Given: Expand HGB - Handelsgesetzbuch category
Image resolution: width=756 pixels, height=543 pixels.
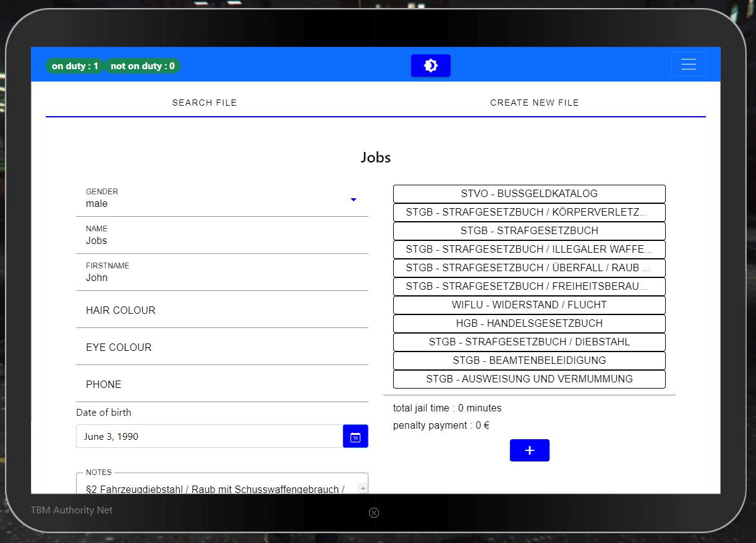Looking at the screenshot, I should tap(529, 324).
